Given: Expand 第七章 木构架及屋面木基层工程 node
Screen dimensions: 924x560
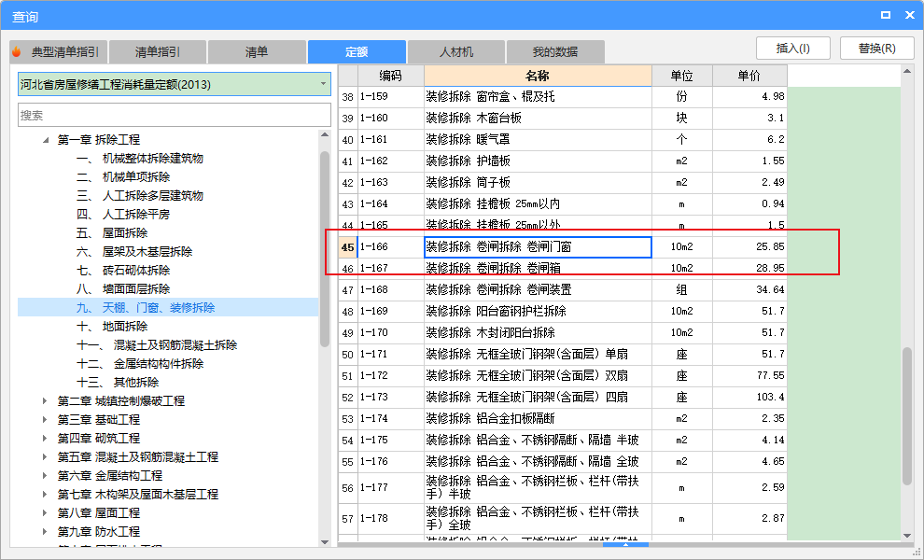Looking at the screenshot, I should coord(46,494).
